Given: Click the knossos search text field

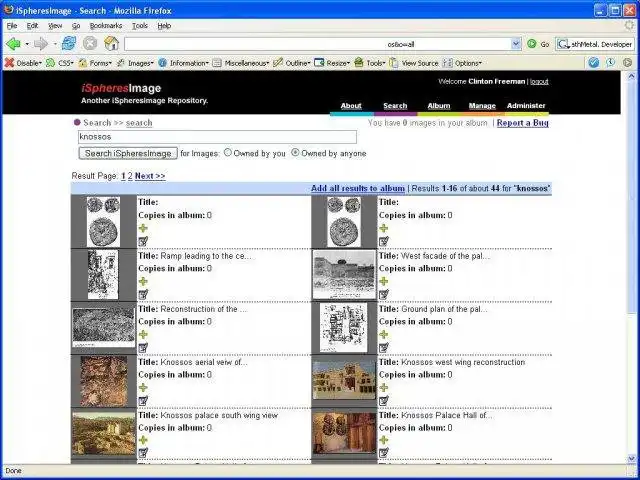Looking at the screenshot, I should coord(217,137).
